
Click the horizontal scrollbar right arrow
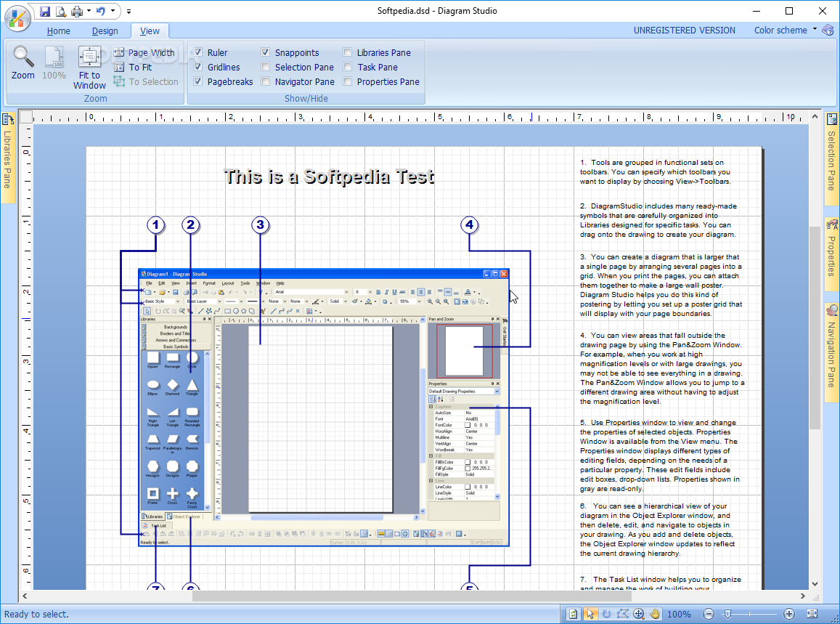(x=802, y=596)
